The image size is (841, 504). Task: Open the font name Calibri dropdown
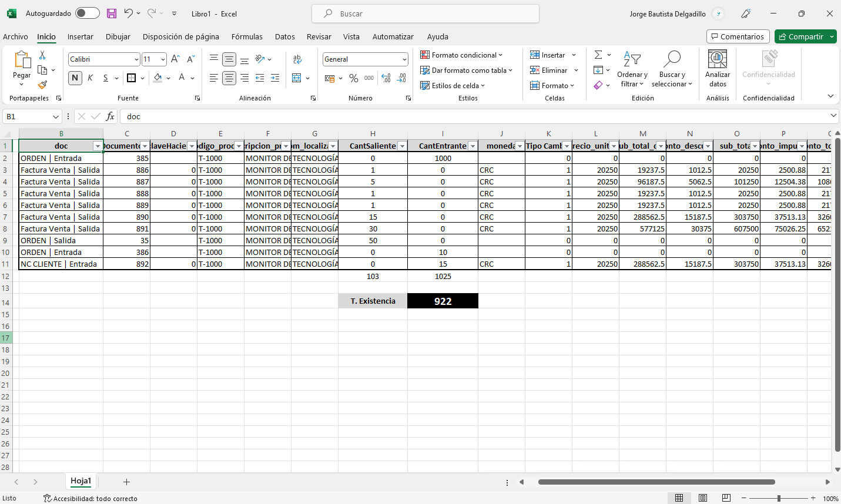136,59
